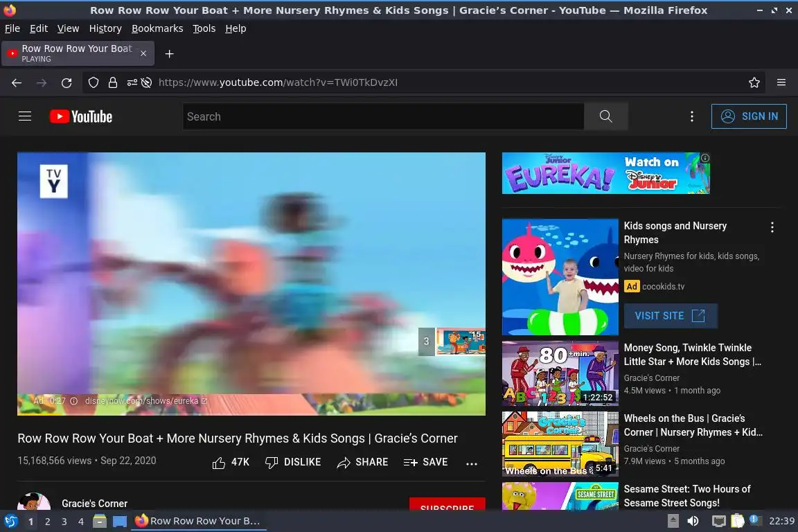Image resolution: width=798 pixels, height=532 pixels.
Task: Click the show desktop taskbar icon
Action: pyautogui.click(x=120, y=521)
